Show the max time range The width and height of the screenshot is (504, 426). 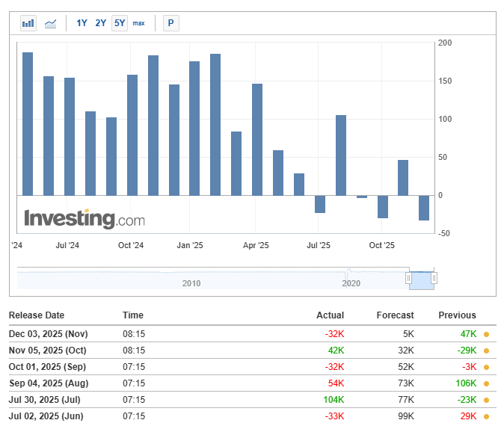138,23
